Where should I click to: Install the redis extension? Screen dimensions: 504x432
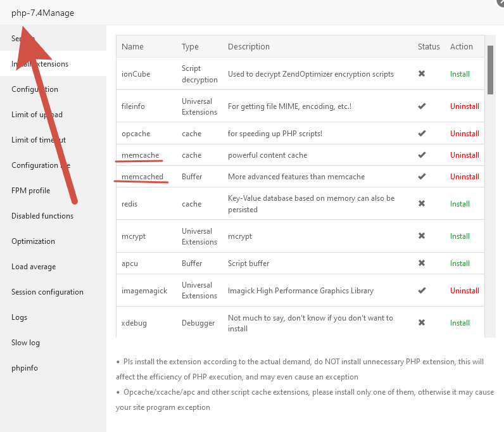pyautogui.click(x=460, y=204)
